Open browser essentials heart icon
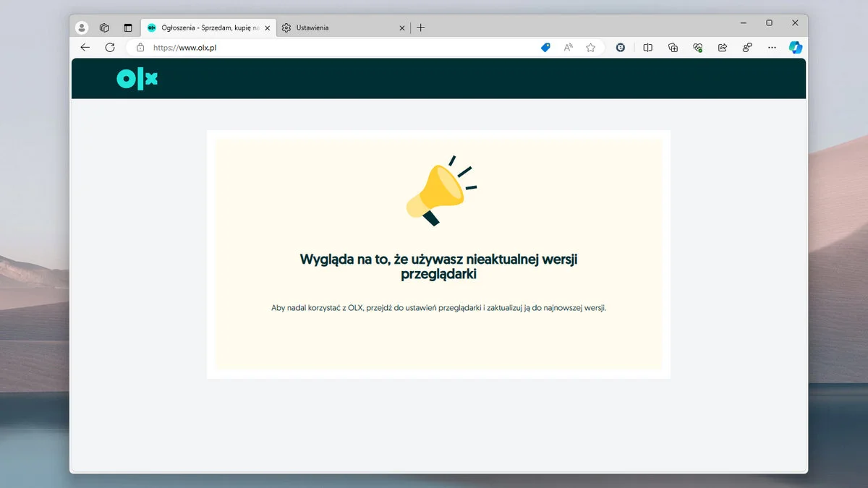The width and height of the screenshot is (868, 488). pyautogui.click(x=698, y=48)
